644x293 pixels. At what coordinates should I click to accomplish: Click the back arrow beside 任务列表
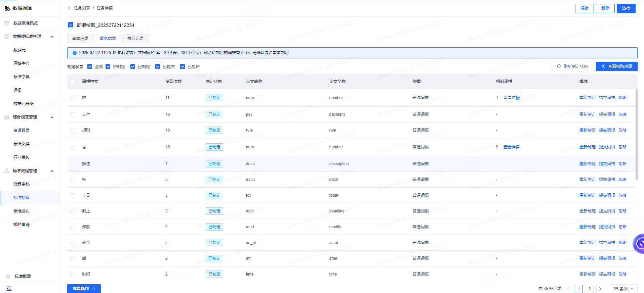[69, 8]
